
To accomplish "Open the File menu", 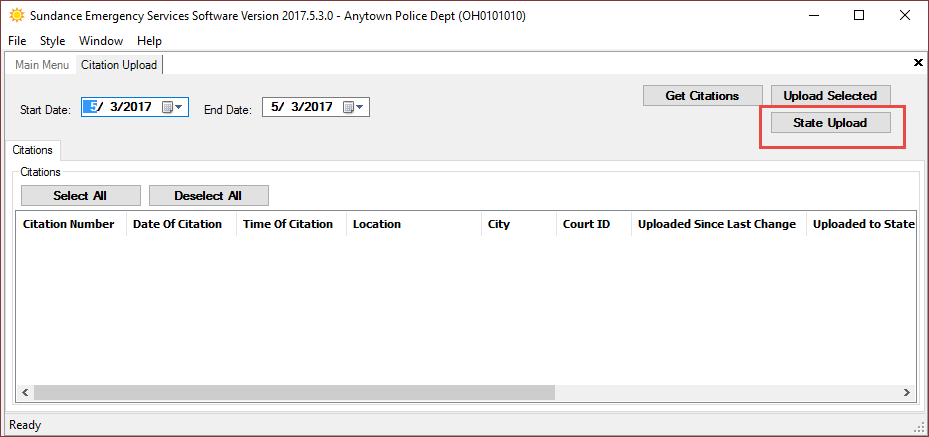I will (17, 41).
